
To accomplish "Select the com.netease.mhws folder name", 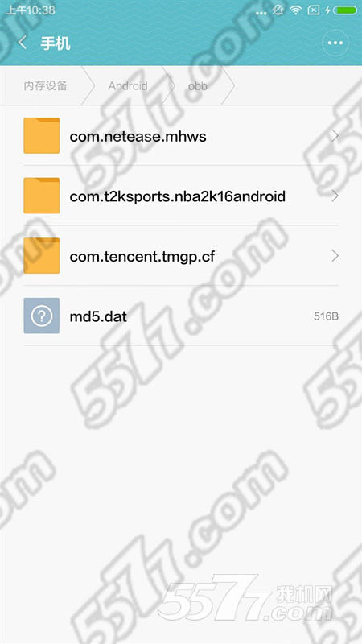I will [x=138, y=136].
